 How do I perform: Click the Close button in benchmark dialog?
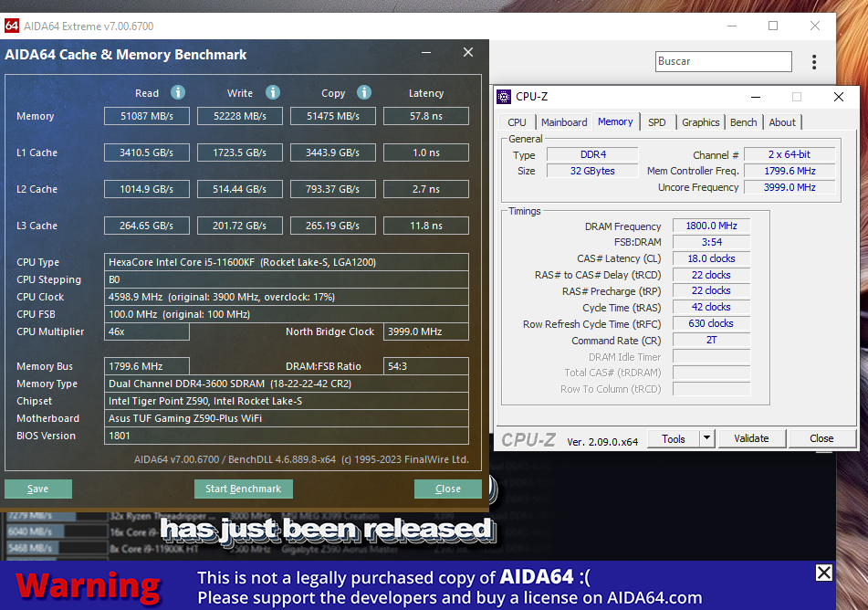tap(448, 489)
